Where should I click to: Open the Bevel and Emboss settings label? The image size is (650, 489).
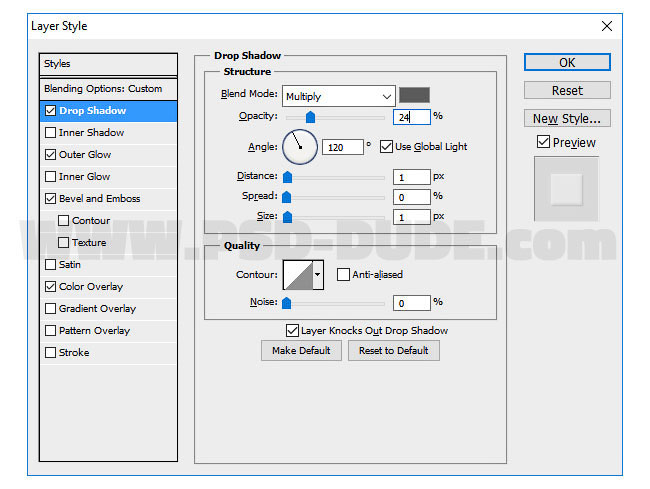coord(99,199)
